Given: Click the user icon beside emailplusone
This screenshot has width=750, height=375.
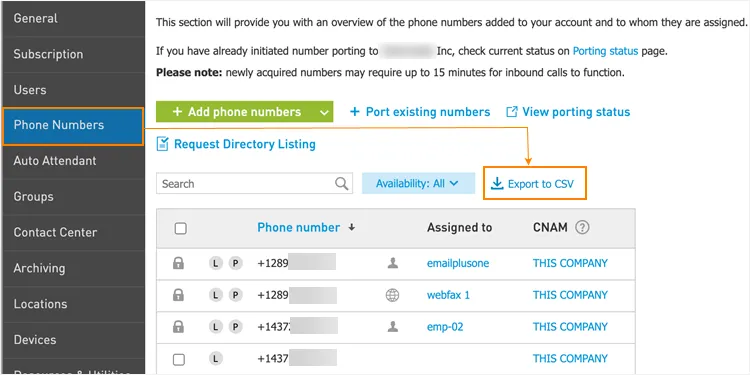Looking at the screenshot, I should (x=393, y=263).
